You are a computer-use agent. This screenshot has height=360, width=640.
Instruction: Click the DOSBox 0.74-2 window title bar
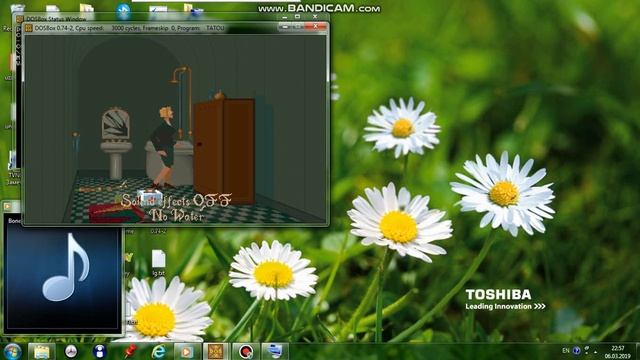point(151,28)
